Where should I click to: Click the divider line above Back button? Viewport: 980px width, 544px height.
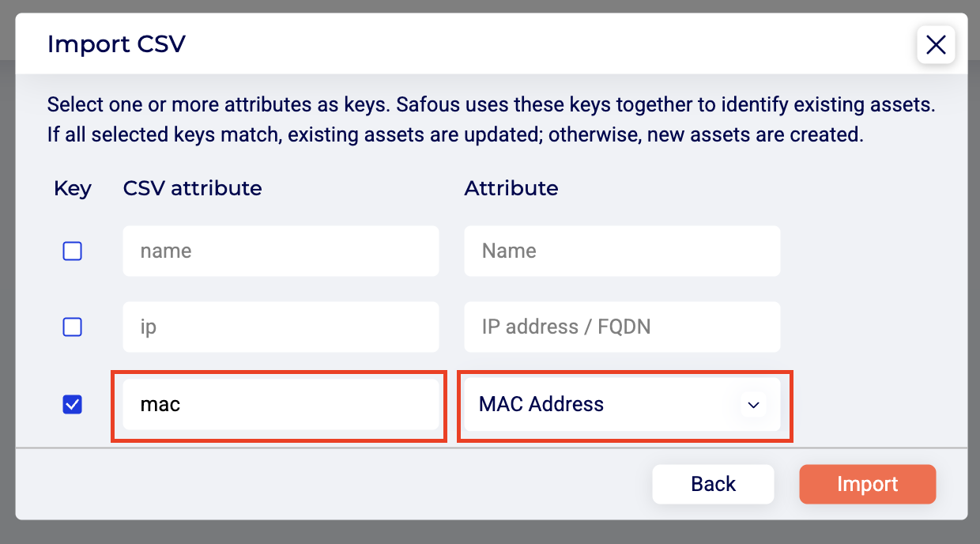coord(490,448)
